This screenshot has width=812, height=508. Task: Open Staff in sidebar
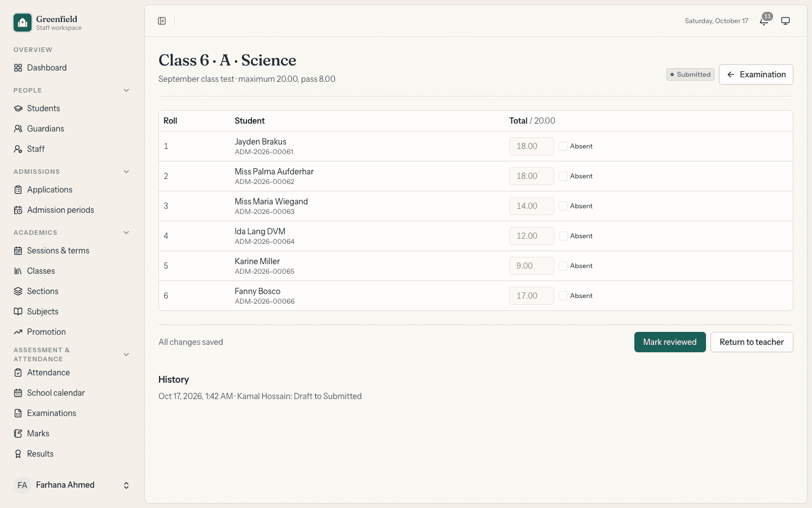coord(72,149)
